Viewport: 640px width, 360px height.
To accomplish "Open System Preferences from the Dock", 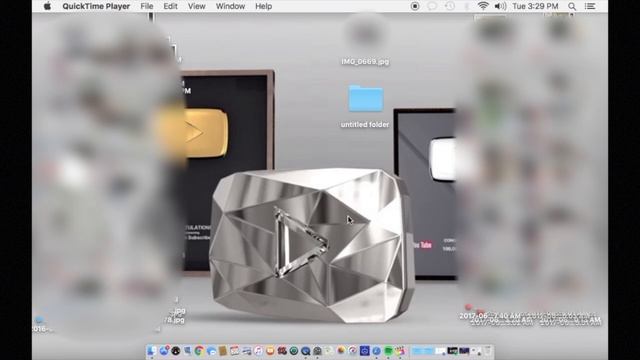I will coord(317,351).
